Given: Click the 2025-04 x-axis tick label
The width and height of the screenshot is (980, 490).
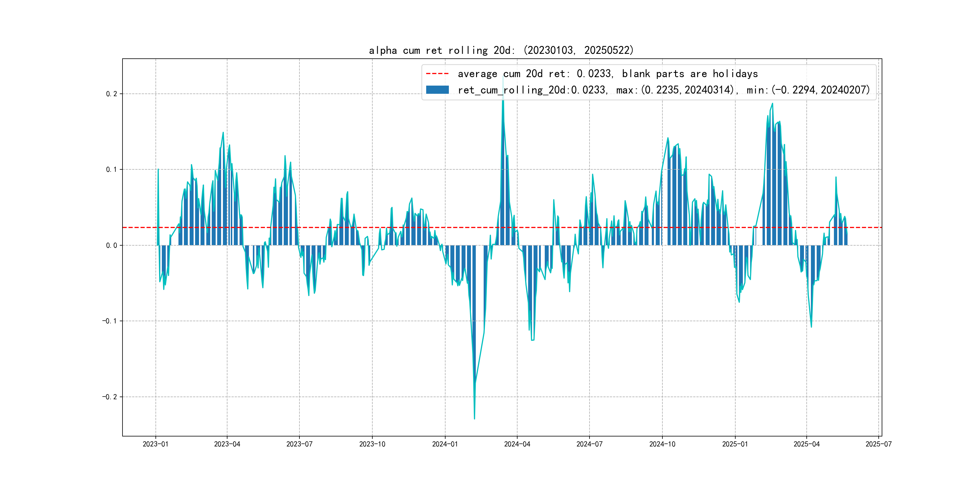Looking at the screenshot, I should tap(806, 444).
